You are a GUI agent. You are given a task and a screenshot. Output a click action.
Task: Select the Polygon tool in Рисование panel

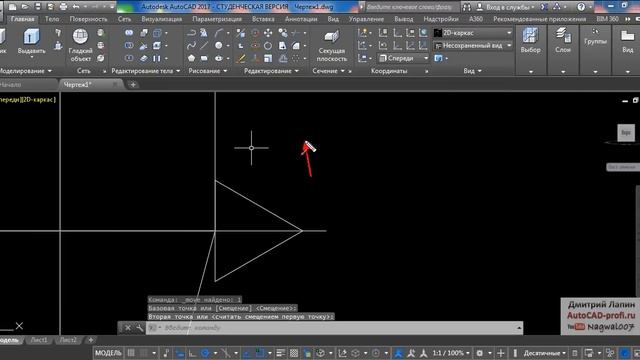(191, 58)
